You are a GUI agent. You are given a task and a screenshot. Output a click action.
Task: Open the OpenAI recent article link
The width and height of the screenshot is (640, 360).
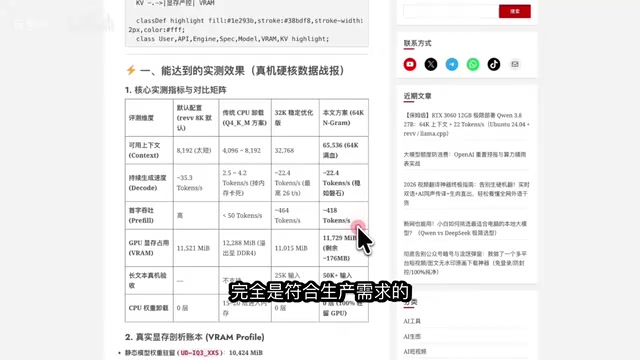pos(465,159)
